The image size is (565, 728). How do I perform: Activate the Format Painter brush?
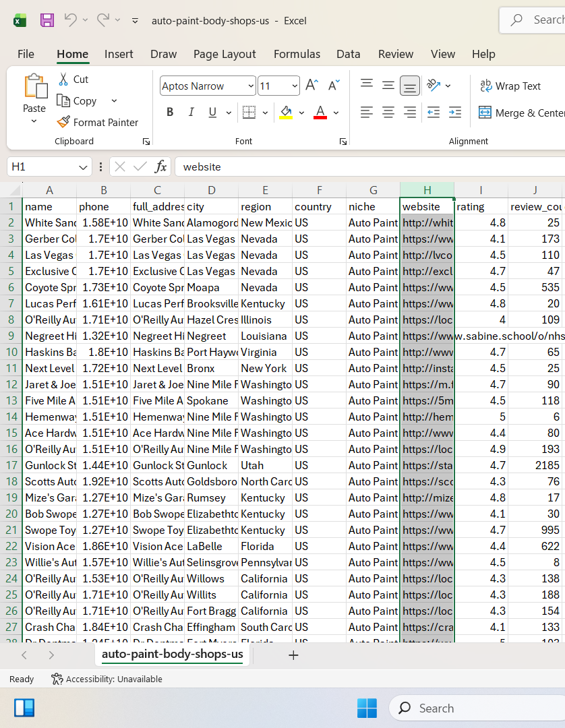(x=98, y=122)
